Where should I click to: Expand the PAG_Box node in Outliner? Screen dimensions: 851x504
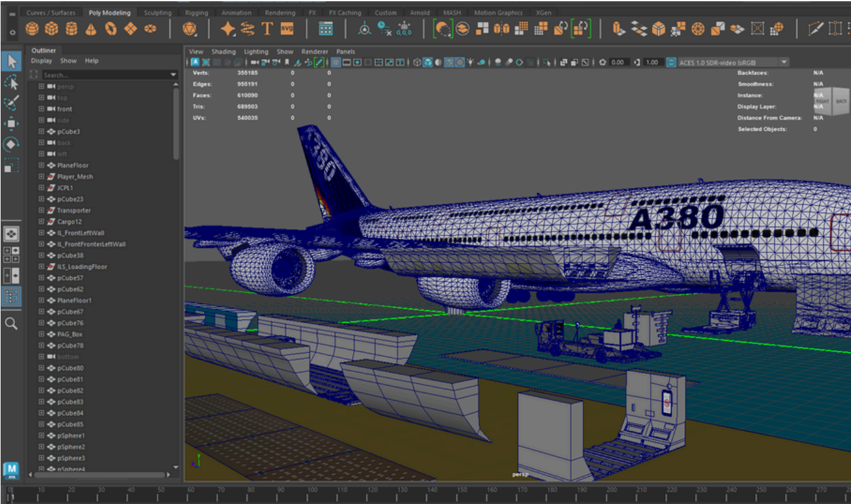[42, 334]
